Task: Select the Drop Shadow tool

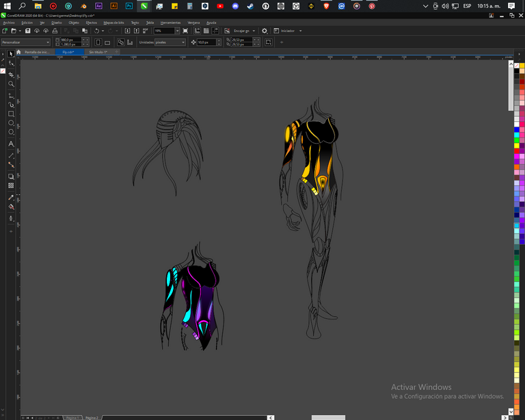Action: pyautogui.click(x=11, y=176)
